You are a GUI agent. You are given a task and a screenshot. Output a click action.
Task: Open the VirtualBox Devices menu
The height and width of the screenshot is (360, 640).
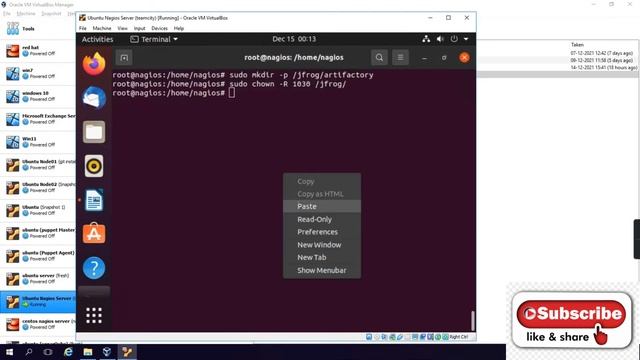click(x=159, y=28)
